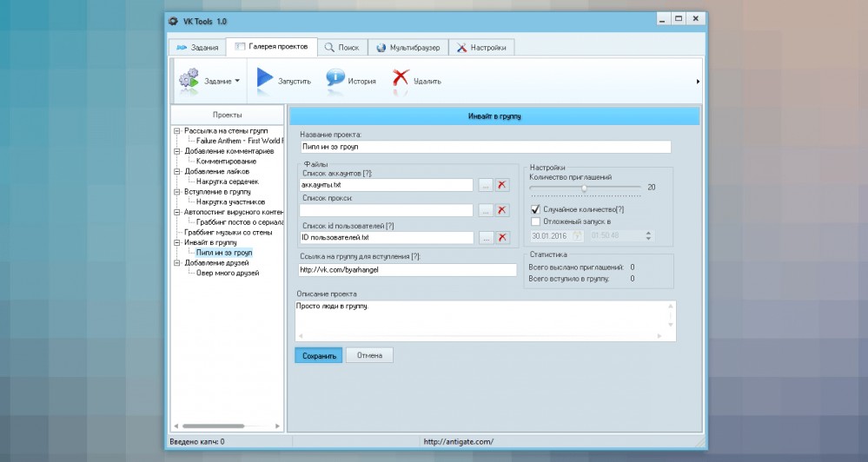The width and height of the screenshot is (868, 462).
Task: Select Failure Anthem - First World project
Action: click(x=239, y=141)
